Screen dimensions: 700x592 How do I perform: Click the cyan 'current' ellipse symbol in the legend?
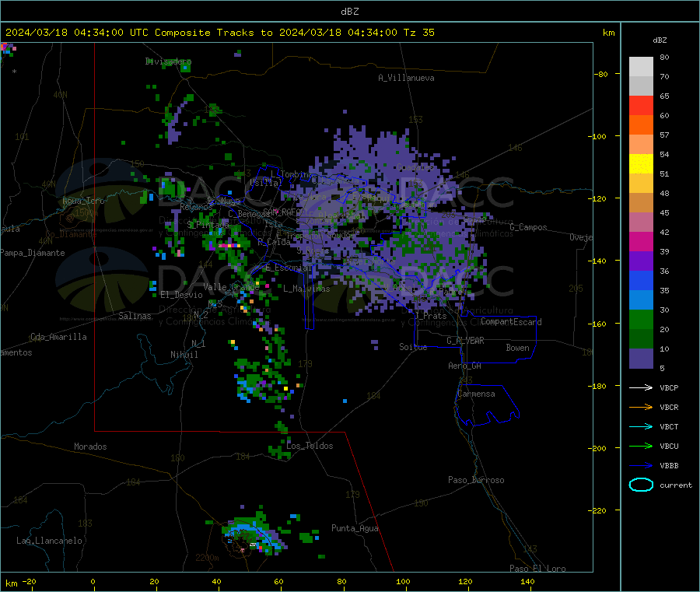(x=641, y=485)
